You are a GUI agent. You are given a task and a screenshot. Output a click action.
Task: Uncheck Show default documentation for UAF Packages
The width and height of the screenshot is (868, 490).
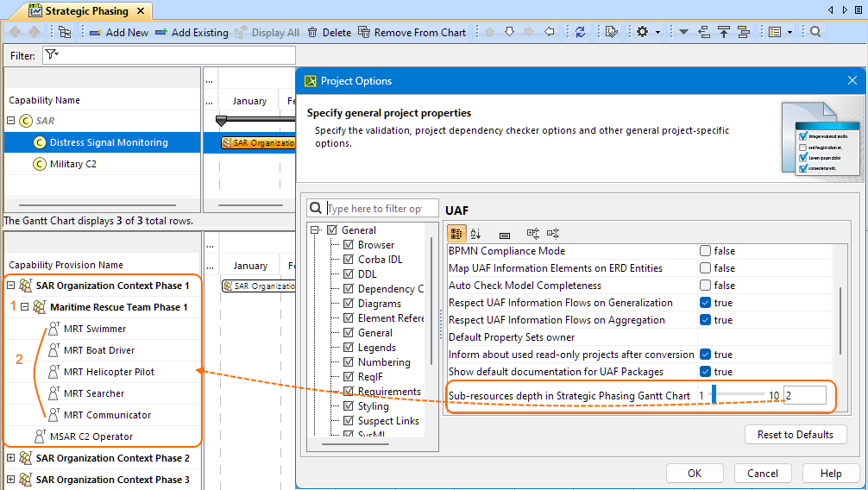705,372
